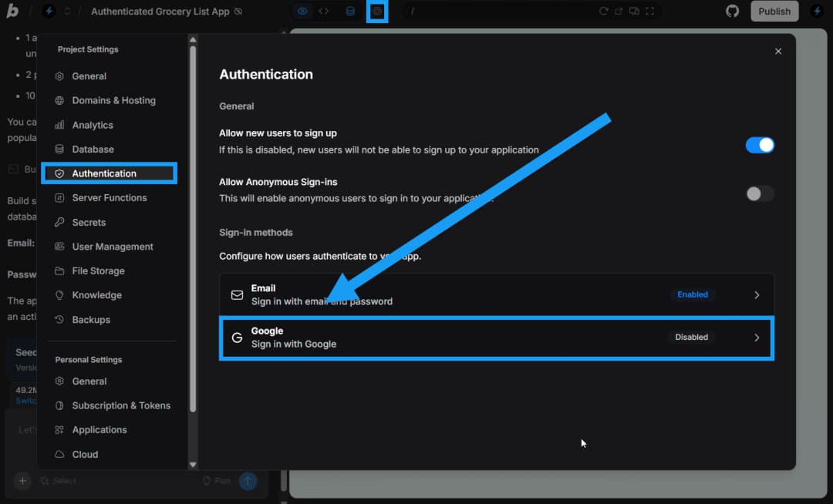
Task: Open the Email sign-in method row
Action: (496, 294)
